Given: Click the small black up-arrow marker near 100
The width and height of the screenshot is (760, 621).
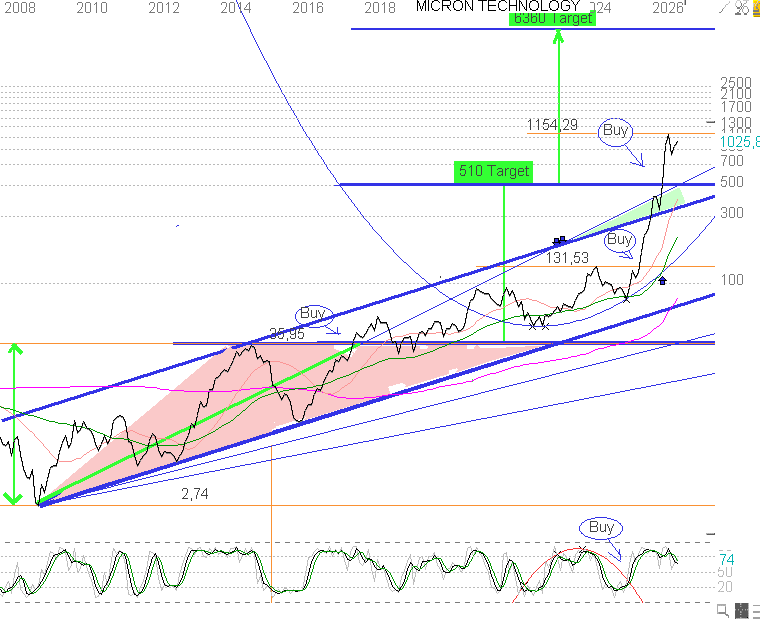Looking at the screenshot, I should (663, 281).
